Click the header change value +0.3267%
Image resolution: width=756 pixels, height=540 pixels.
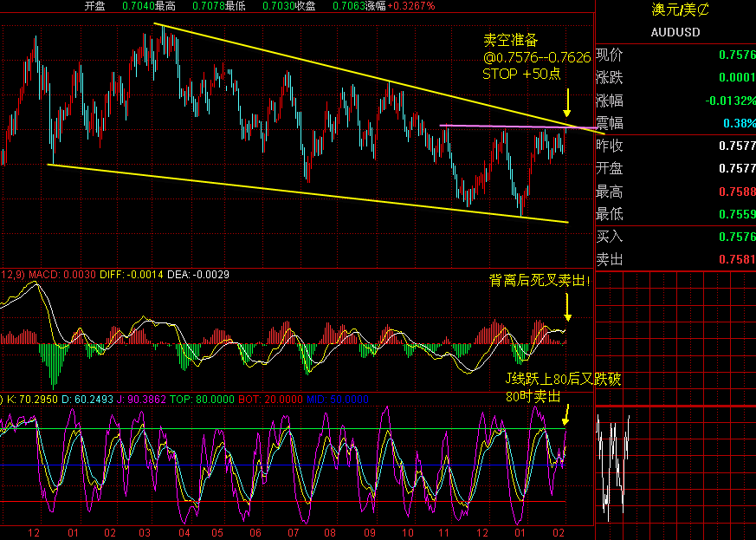[x=410, y=6]
